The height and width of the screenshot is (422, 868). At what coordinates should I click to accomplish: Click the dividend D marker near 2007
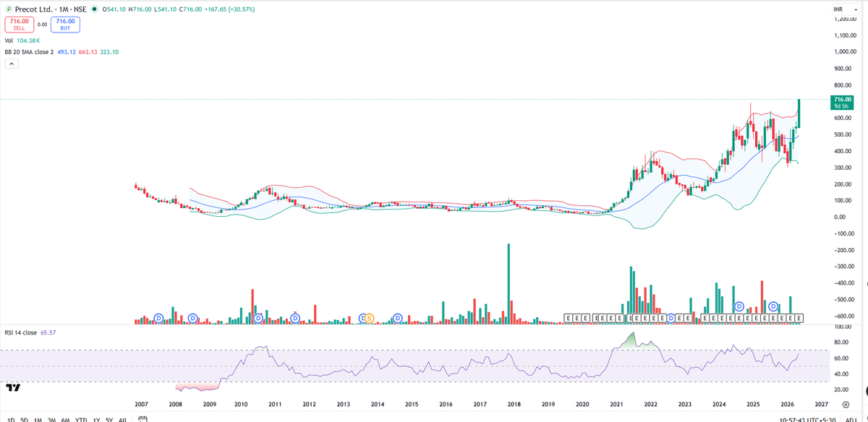[158, 318]
